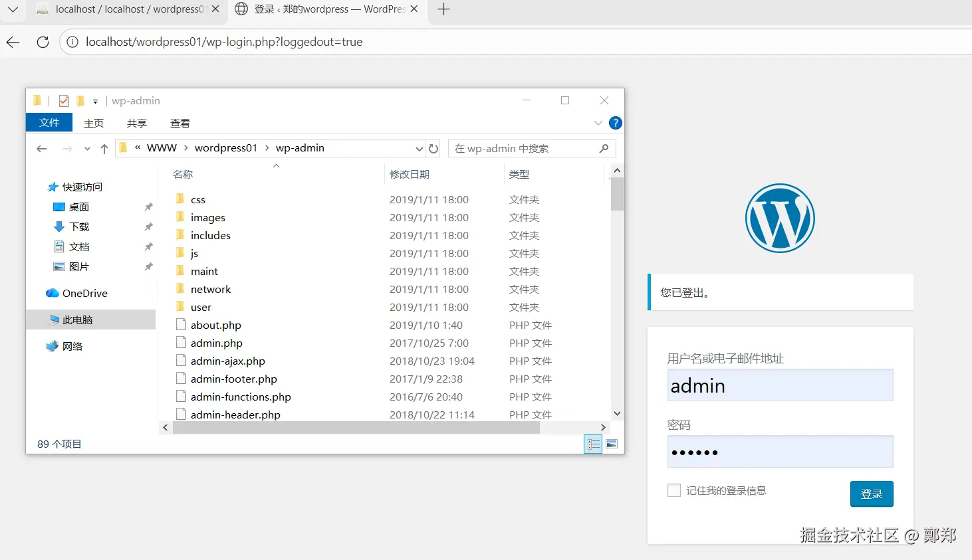The height and width of the screenshot is (560, 972).
Task: Click the WordPress logo
Action: click(x=780, y=219)
